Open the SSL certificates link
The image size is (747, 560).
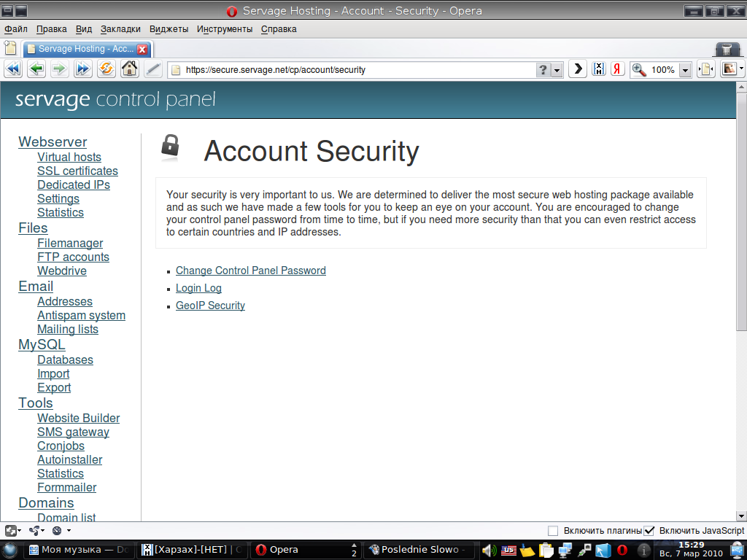tap(77, 171)
